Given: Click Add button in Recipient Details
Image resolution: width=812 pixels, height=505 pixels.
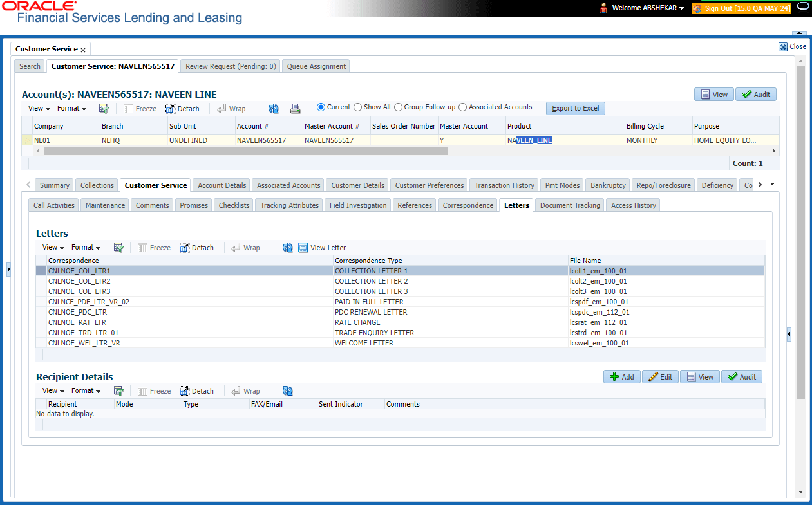Looking at the screenshot, I should [621, 377].
